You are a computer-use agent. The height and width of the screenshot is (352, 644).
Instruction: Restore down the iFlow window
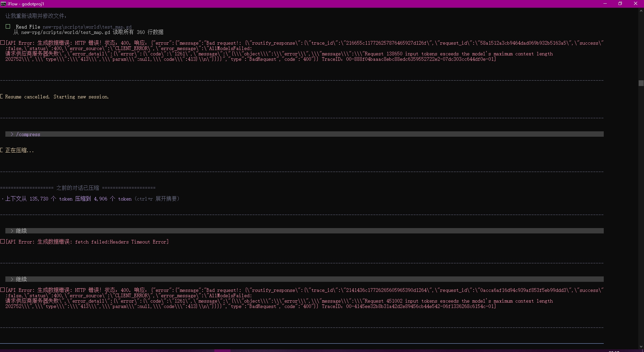(620, 4)
